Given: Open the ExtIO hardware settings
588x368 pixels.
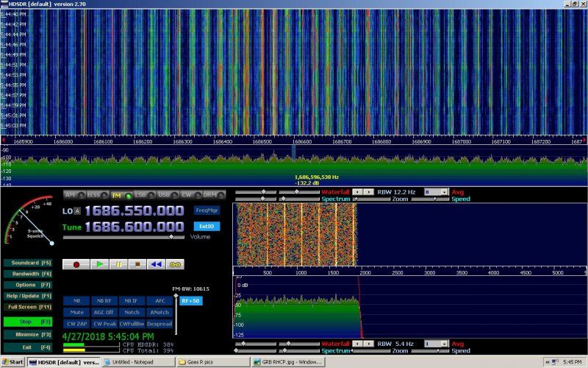Looking at the screenshot, I should point(207,227).
